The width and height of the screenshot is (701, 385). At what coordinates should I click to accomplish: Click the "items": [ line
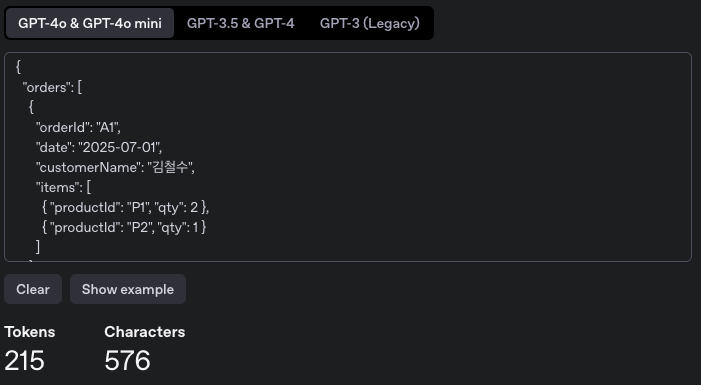pos(63,187)
